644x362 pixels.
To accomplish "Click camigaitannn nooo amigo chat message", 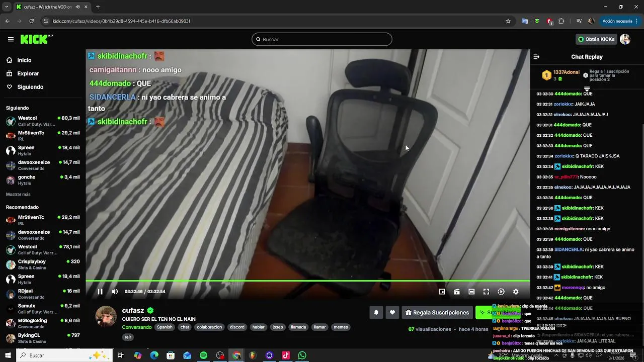I will [x=573, y=229].
